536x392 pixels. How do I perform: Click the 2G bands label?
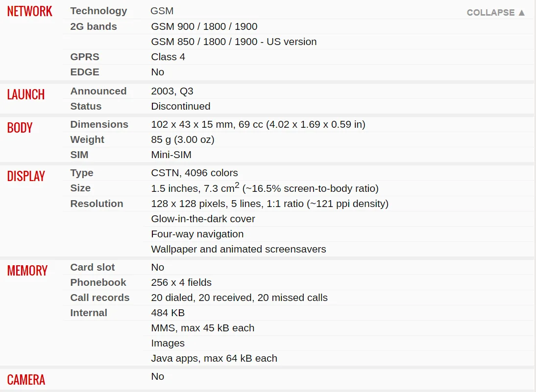94,26
